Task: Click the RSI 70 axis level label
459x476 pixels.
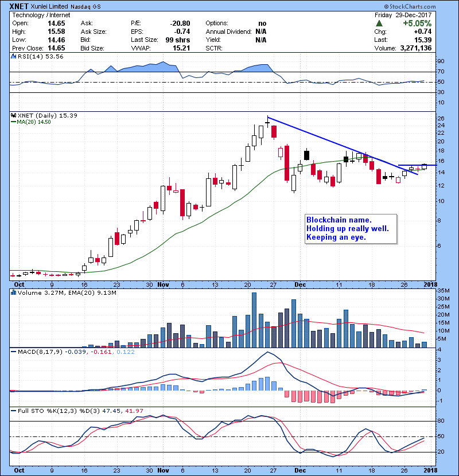Action: [x=441, y=72]
